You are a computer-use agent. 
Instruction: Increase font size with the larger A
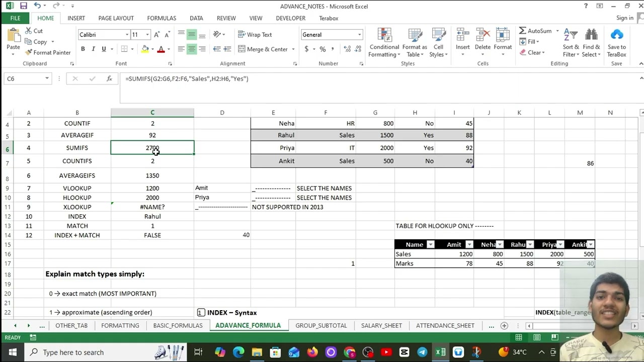click(156, 35)
